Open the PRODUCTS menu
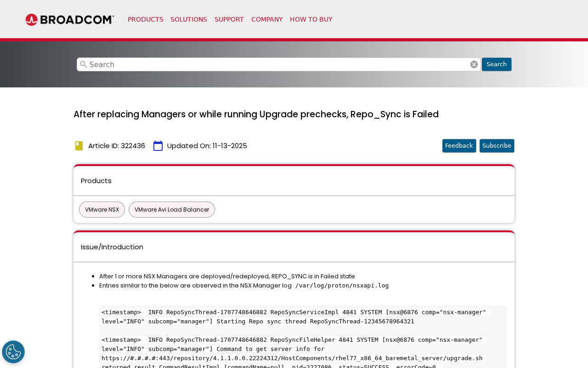Image resolution: width=588 pixels, height=368 pixels. [145, 19]
